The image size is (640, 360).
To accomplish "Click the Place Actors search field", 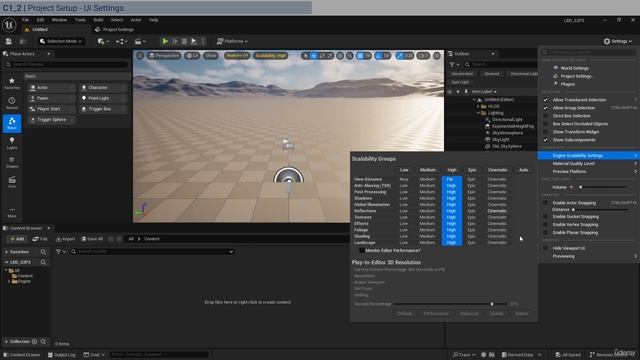I will click(67, 64).
